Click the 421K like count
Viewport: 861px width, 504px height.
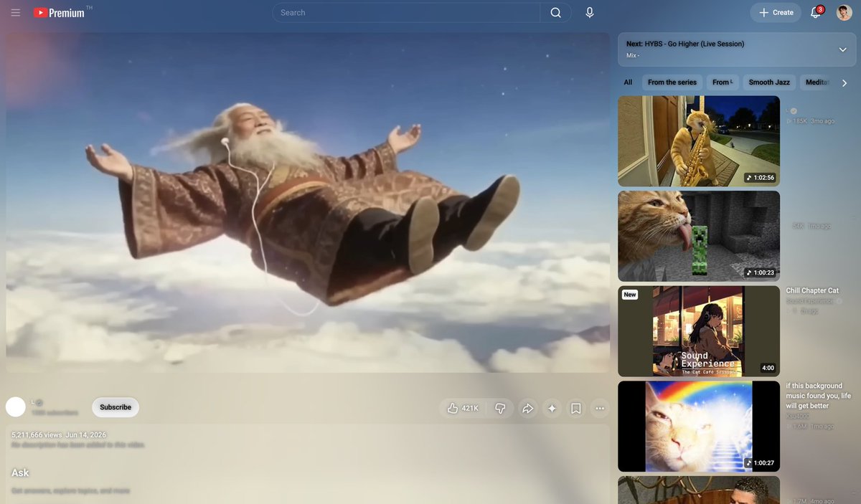tap(470, 408)
